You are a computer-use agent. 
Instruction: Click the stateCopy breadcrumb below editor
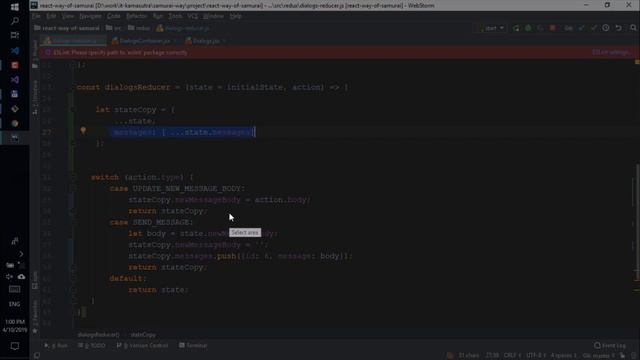point(143,335)
